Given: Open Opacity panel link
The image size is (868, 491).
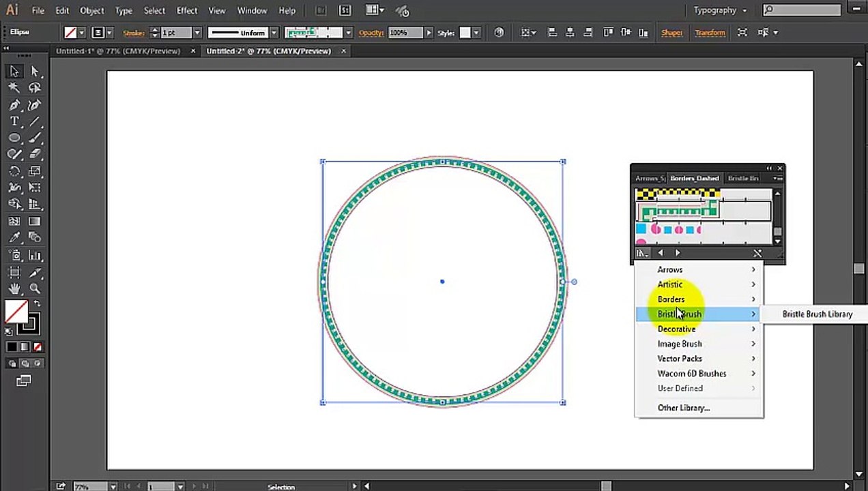Looking at the screenshot, I should click(x=371, y=33).
